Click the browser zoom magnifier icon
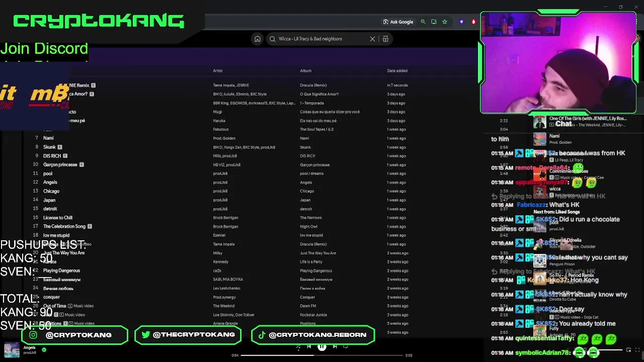 423,22
